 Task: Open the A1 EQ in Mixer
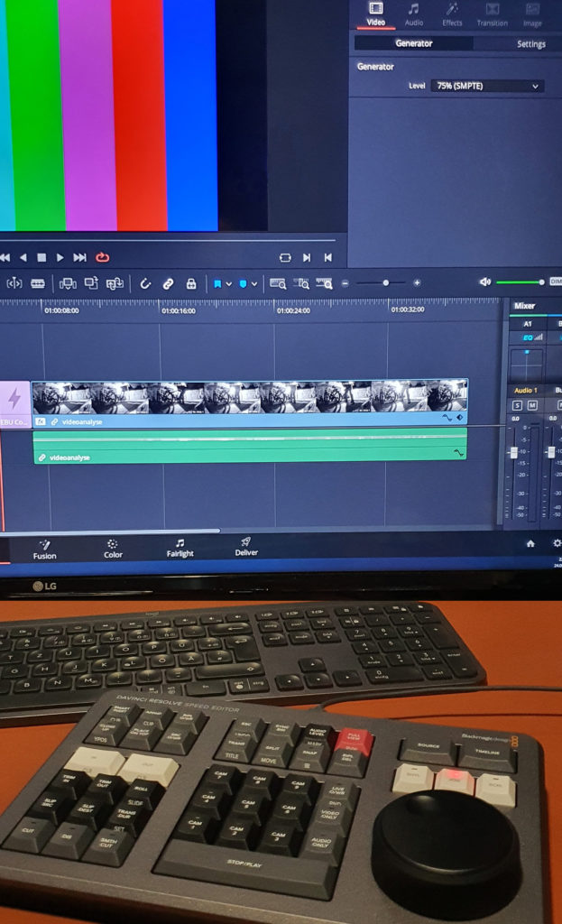[x=532, y=337]
